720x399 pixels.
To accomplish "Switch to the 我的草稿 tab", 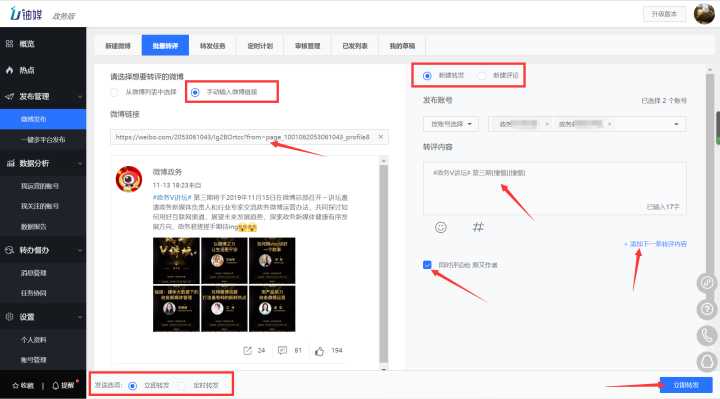I will tap(402, 45).
